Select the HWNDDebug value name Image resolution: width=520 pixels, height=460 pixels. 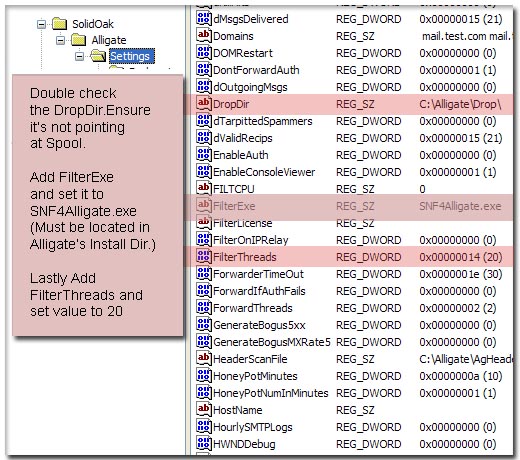[244, 444]
